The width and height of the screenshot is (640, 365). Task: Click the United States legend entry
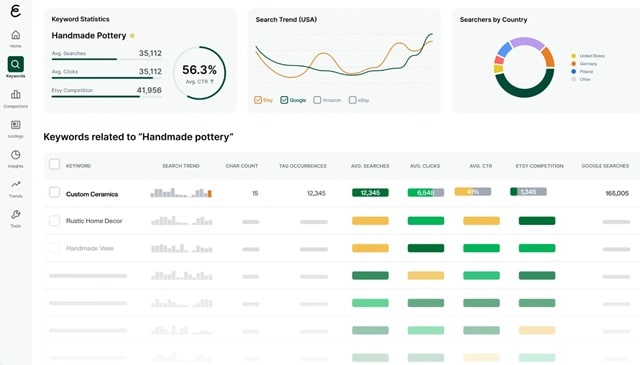pos(588,56)
